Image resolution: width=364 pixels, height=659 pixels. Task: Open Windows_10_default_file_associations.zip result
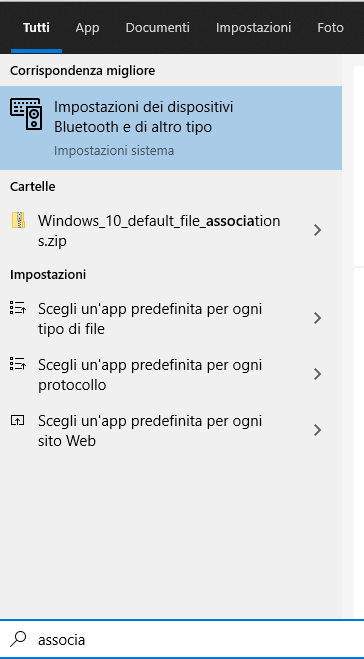point(171,230)
